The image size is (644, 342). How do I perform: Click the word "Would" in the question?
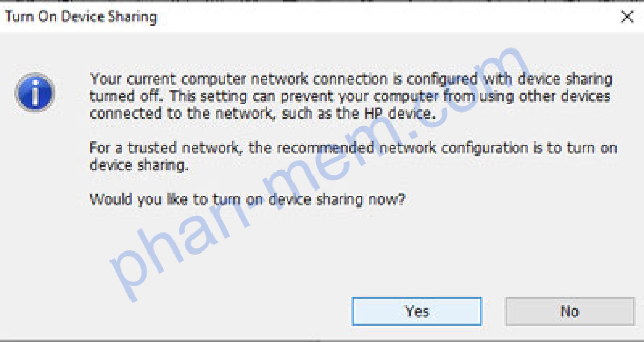(111, 199)
